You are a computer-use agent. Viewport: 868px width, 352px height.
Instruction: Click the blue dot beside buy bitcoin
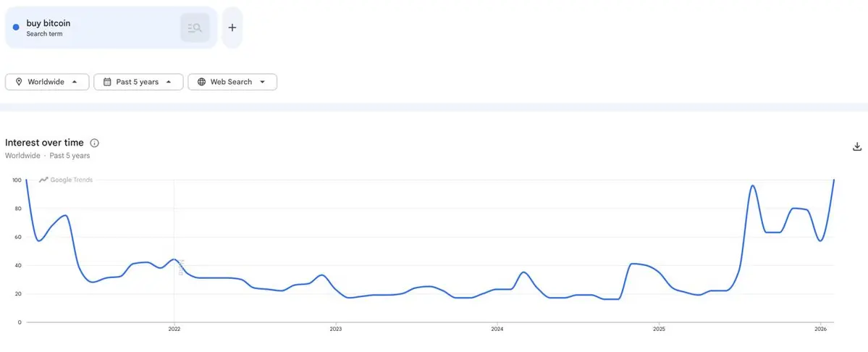pos(16,28)
